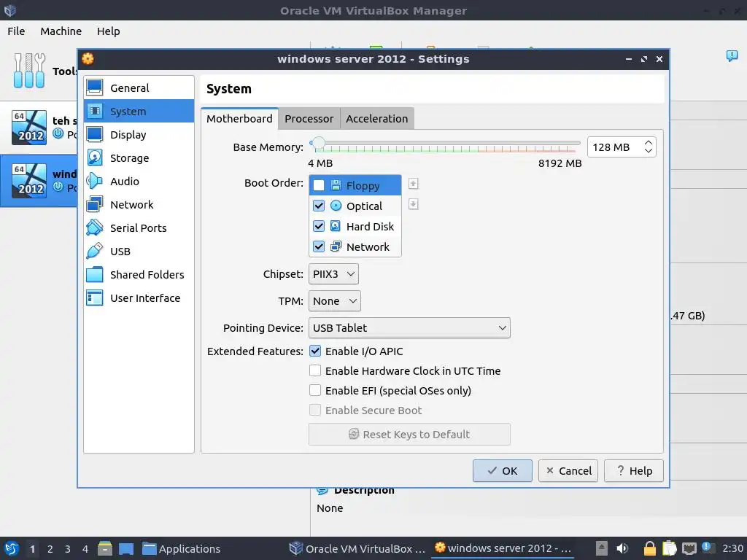747x560 pixels.
Task: Open Storage settings disk icon
Action: [94, 157]
